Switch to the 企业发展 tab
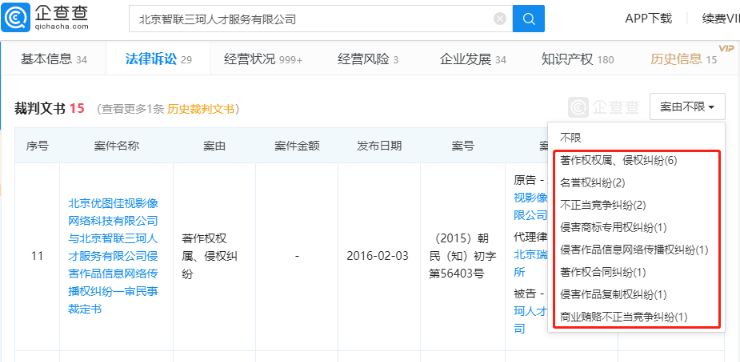This screenshot has height=362, width=740. point(473,59)
